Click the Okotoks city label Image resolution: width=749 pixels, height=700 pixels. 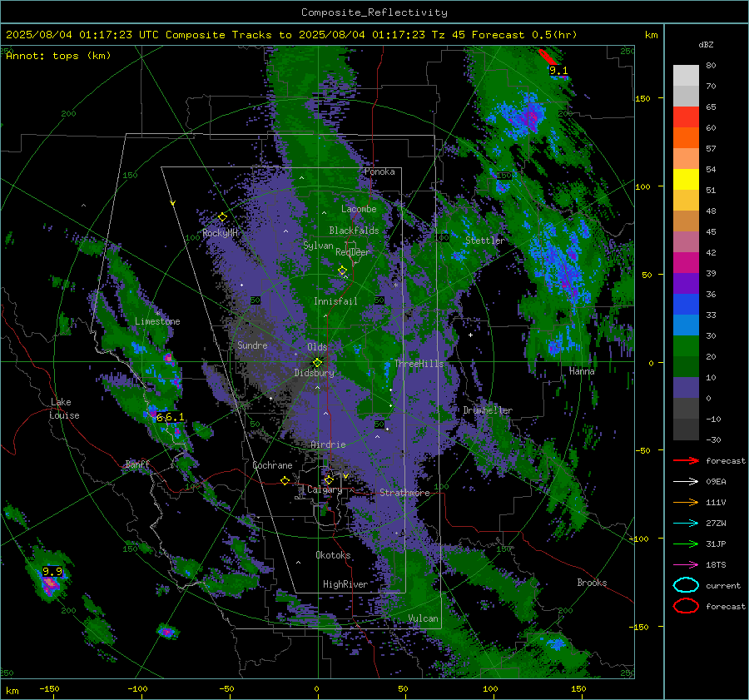[333, 554]
